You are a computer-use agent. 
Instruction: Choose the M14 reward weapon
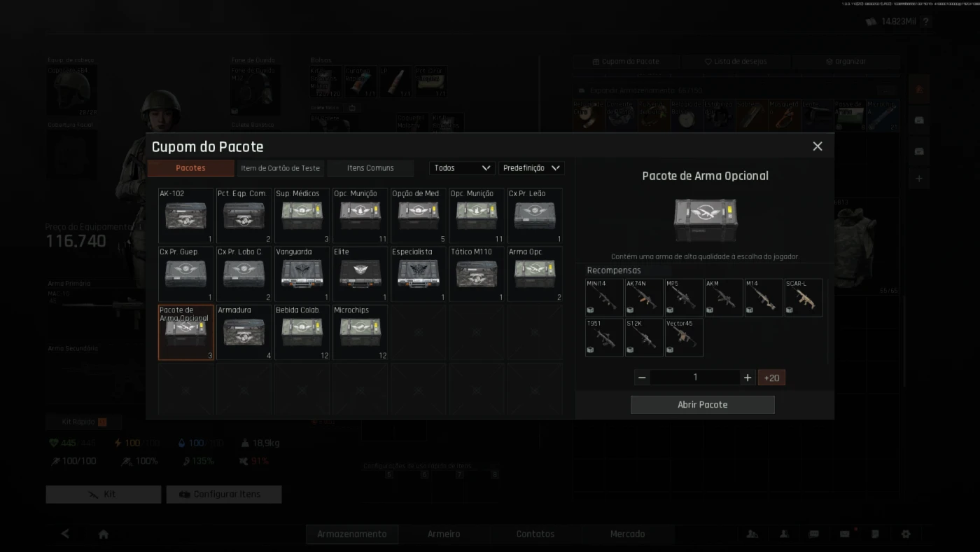click(x=764, y=298)
